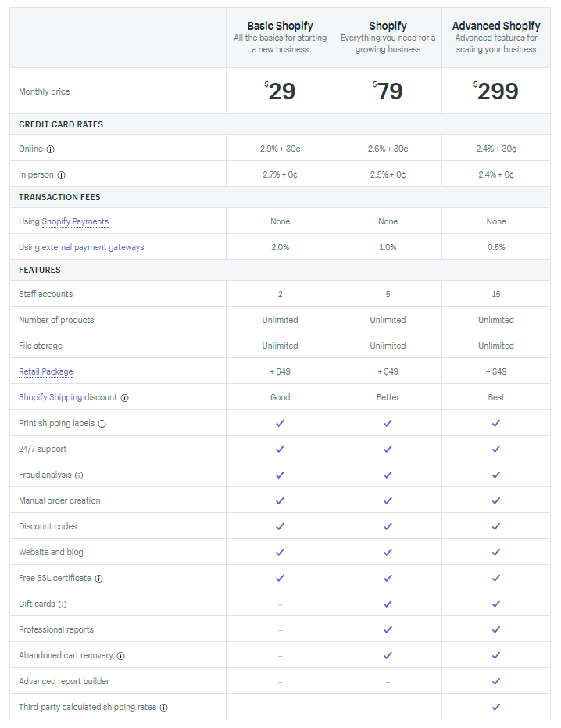The image size is (561, 728).
Task: Click the Shopify plan checkmark for Gift cards
Action: (388, 604)
